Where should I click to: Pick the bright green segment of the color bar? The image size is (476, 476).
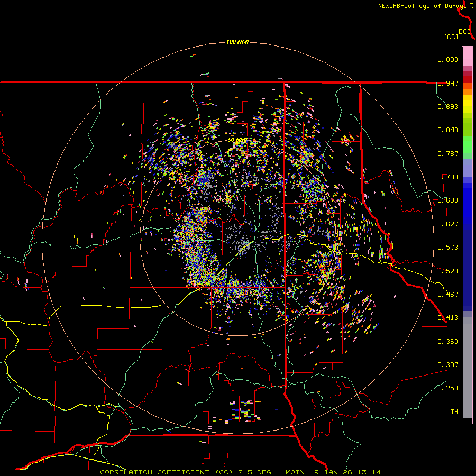point(467,144)
